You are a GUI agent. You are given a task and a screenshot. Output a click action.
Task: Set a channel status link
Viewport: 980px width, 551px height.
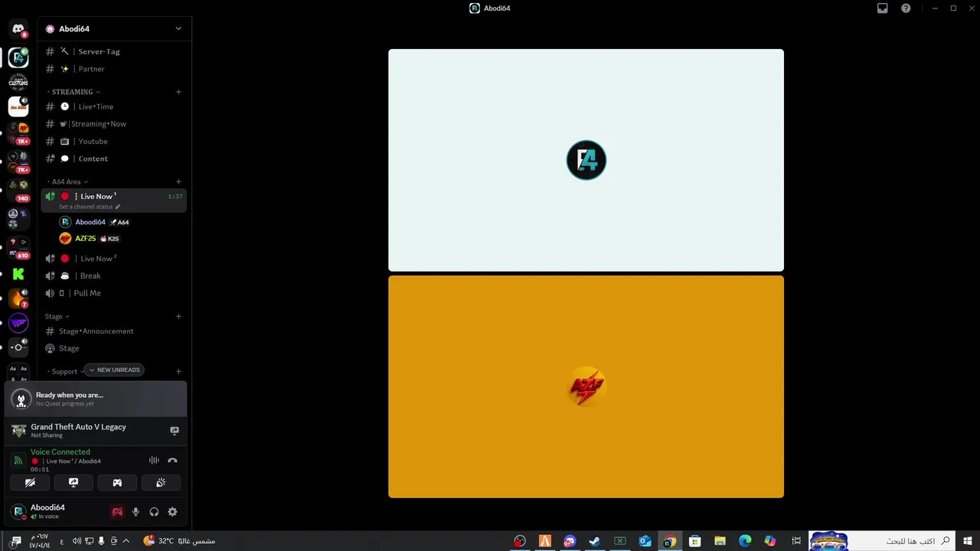[90, 207]
